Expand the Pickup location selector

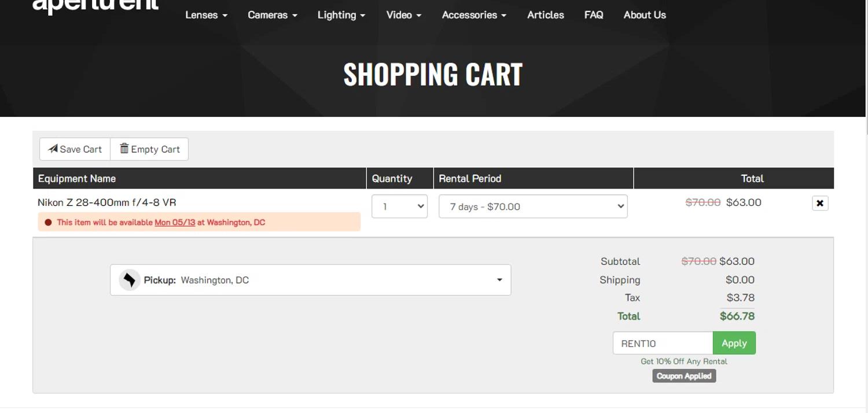pos(311,280)
